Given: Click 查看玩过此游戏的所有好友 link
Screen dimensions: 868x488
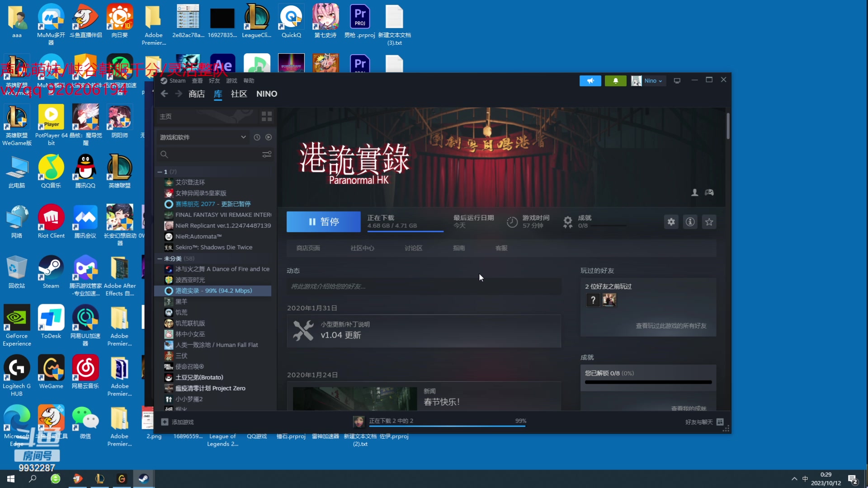Looking at the screenshot, I should (x=671, y=326).
